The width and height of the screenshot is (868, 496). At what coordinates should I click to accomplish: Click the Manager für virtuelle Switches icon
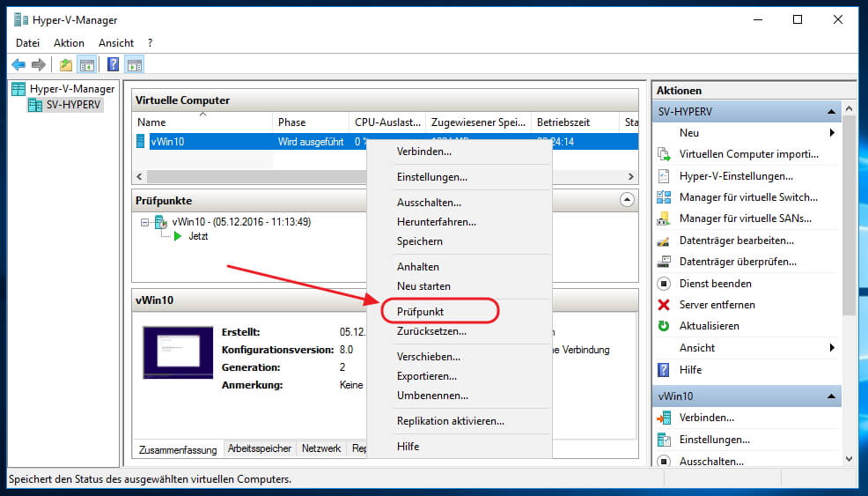click(663, 197)
